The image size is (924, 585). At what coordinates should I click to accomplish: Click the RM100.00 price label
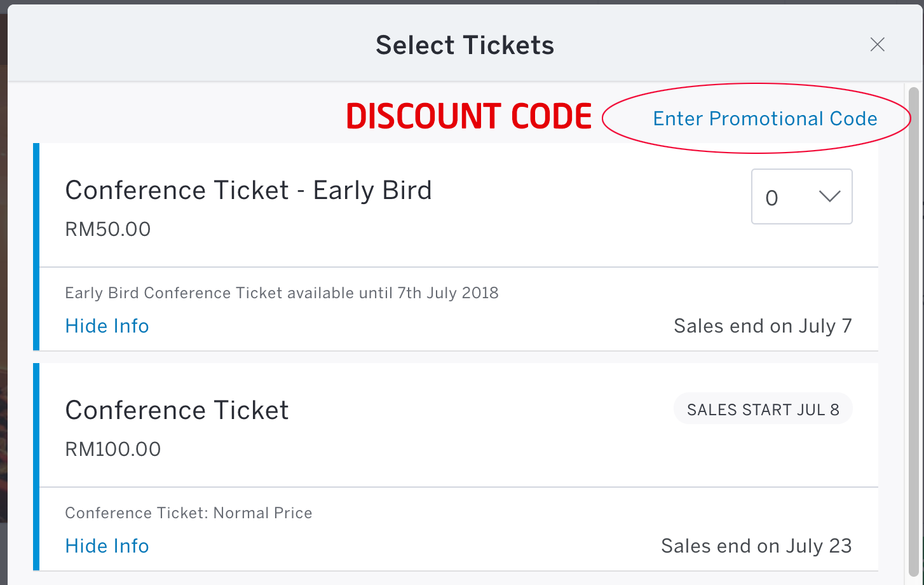(113, 449)
